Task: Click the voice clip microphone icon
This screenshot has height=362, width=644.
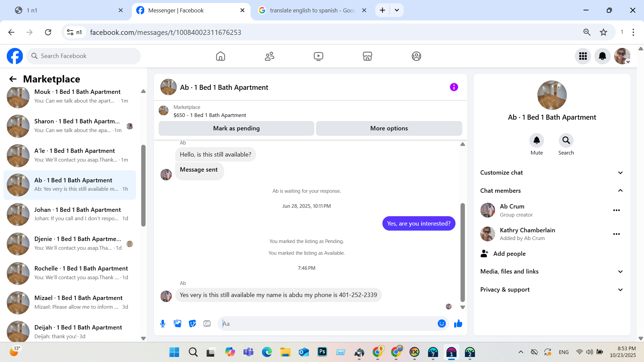Action: click(x=163, y=323)
